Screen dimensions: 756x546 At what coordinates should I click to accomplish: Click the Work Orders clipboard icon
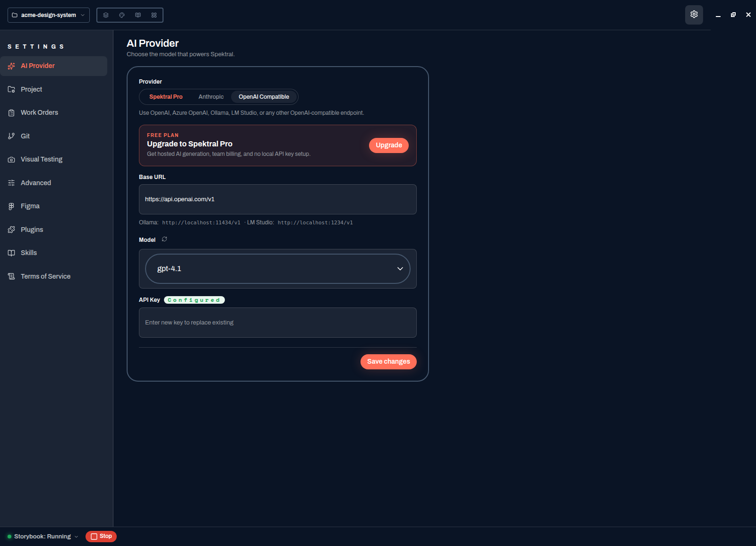(x=11, y=113)
